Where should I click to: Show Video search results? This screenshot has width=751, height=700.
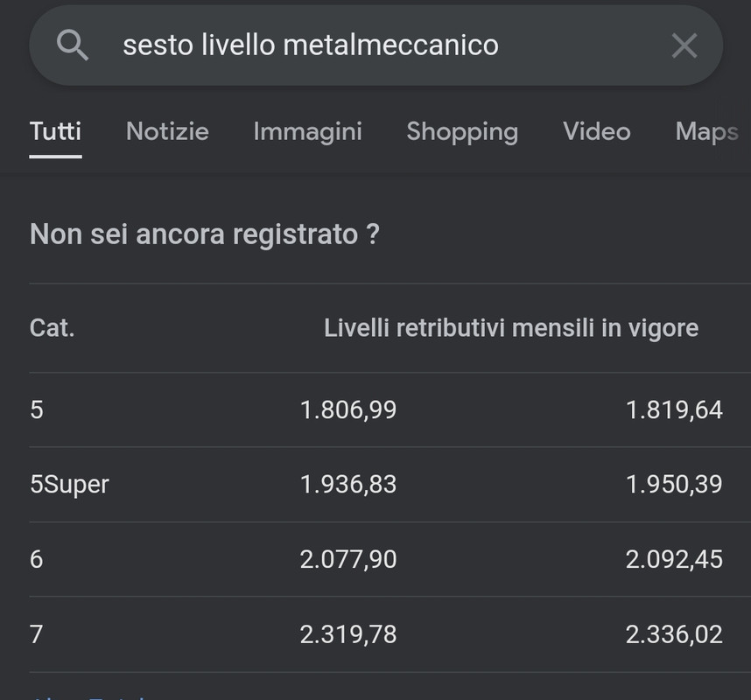pyautogui.click(x=596, y=131)
